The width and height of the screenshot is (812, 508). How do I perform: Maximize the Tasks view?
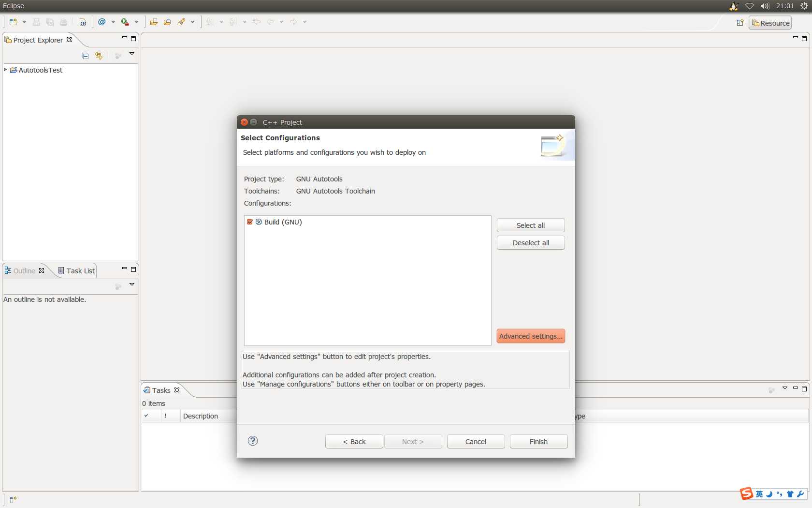pos(804,389)
